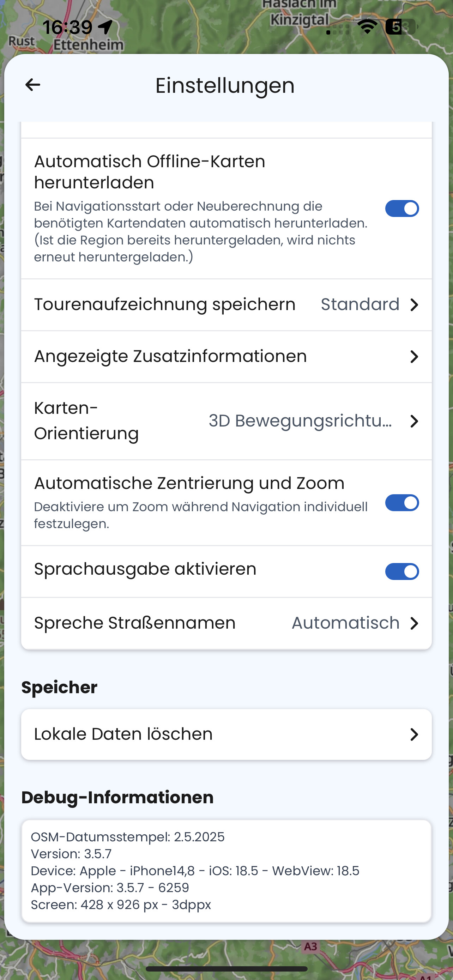453x980 pixels.
Task: Tap the location arrow beside the clock
Action: point(105,27)
